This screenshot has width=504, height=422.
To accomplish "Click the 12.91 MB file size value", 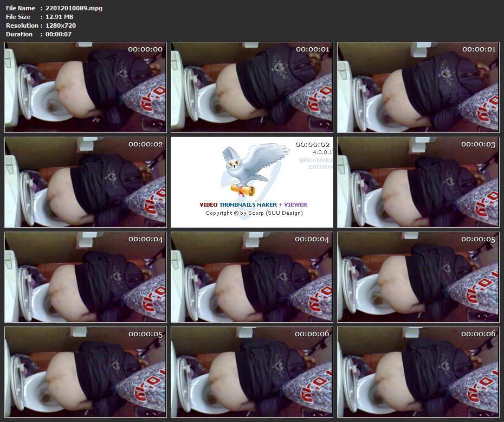I will click(60, 17).
